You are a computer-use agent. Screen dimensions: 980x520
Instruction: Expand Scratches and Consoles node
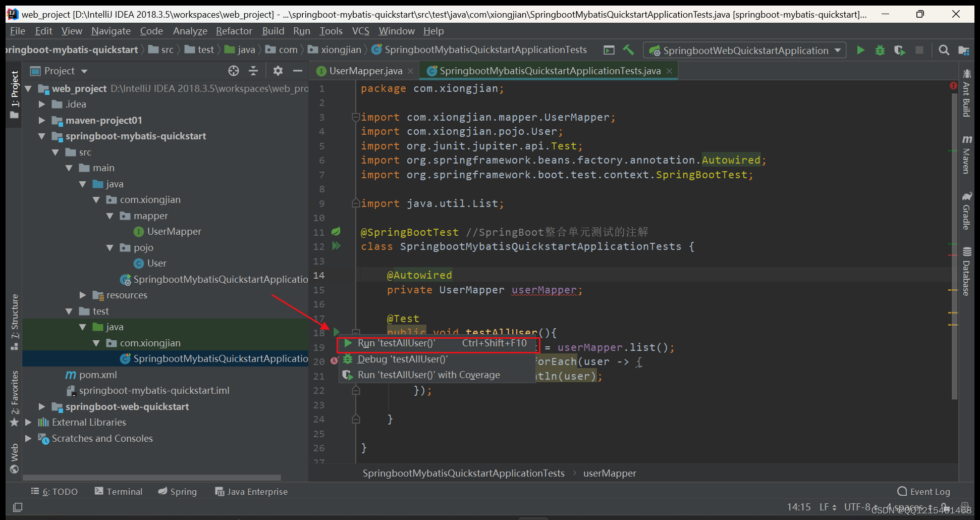(28, 438)
